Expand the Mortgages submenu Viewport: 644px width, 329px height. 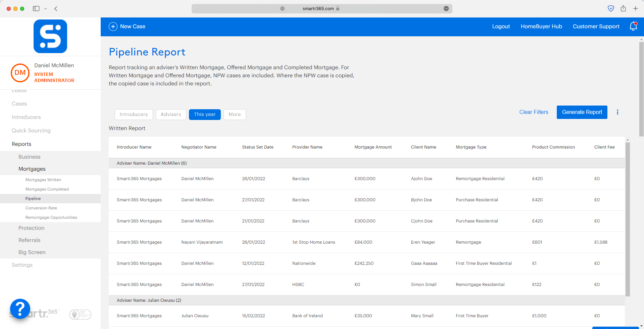click(32, 169)
